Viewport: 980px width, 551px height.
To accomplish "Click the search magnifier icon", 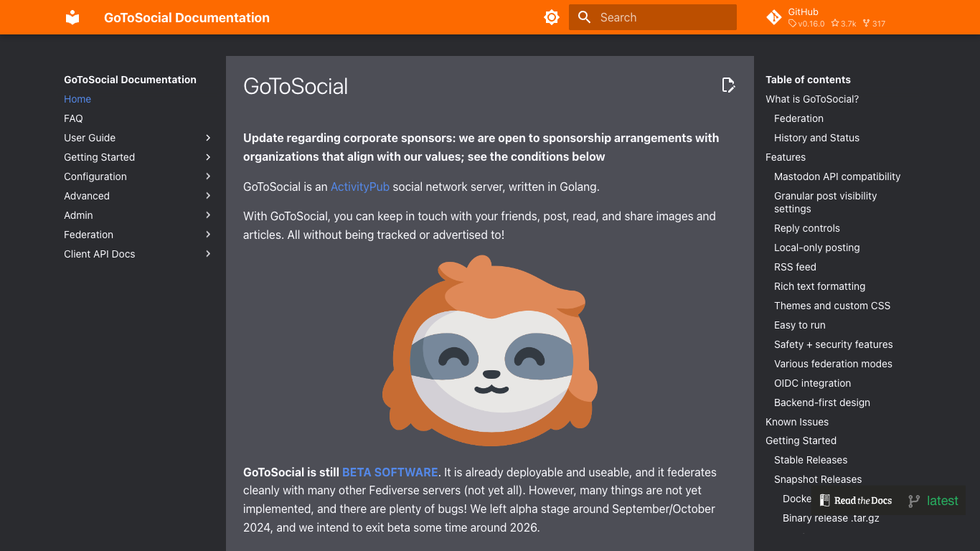I will tap(585, 17).
